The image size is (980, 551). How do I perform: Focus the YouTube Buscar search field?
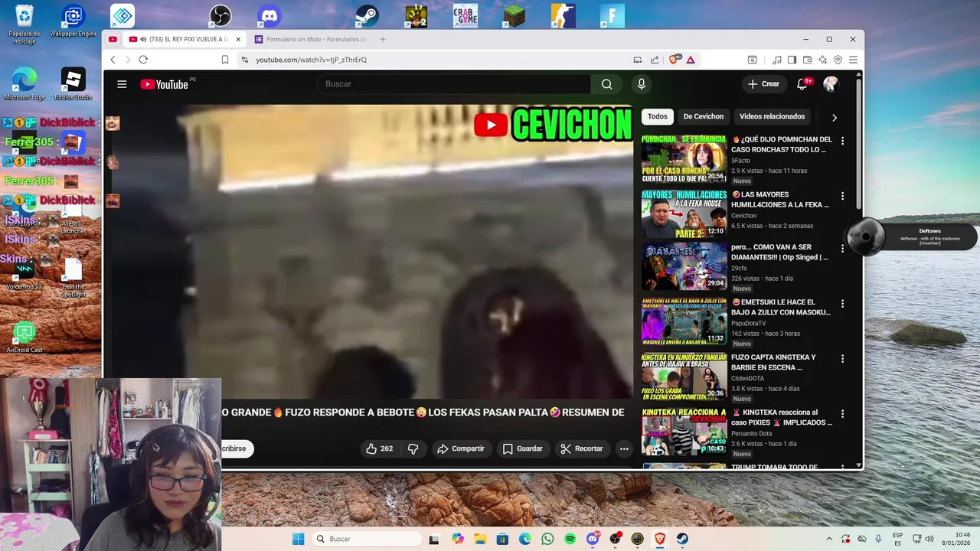click(x=454, y=84)
